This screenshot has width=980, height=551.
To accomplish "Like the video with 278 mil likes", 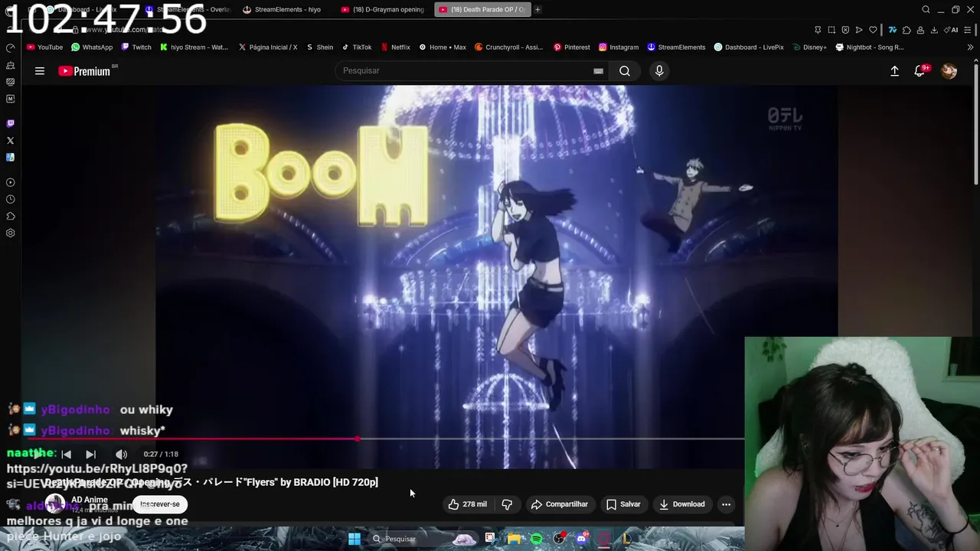I will [x=468, y=504].
